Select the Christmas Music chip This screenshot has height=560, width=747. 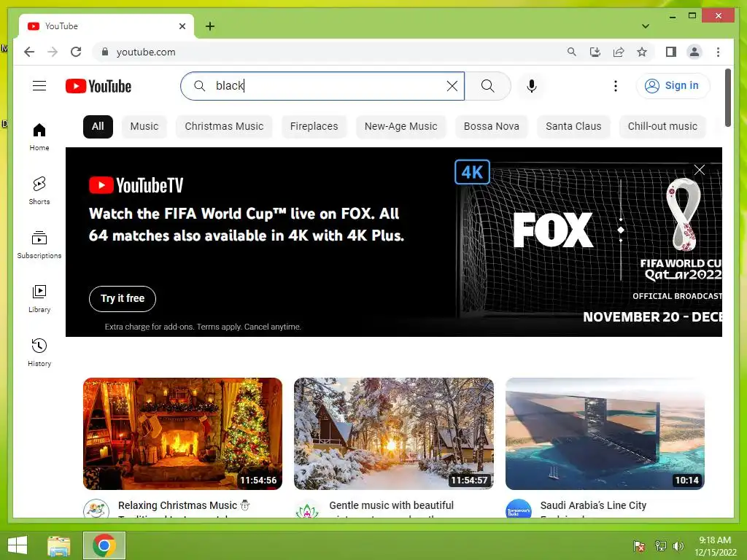[224, 127]
